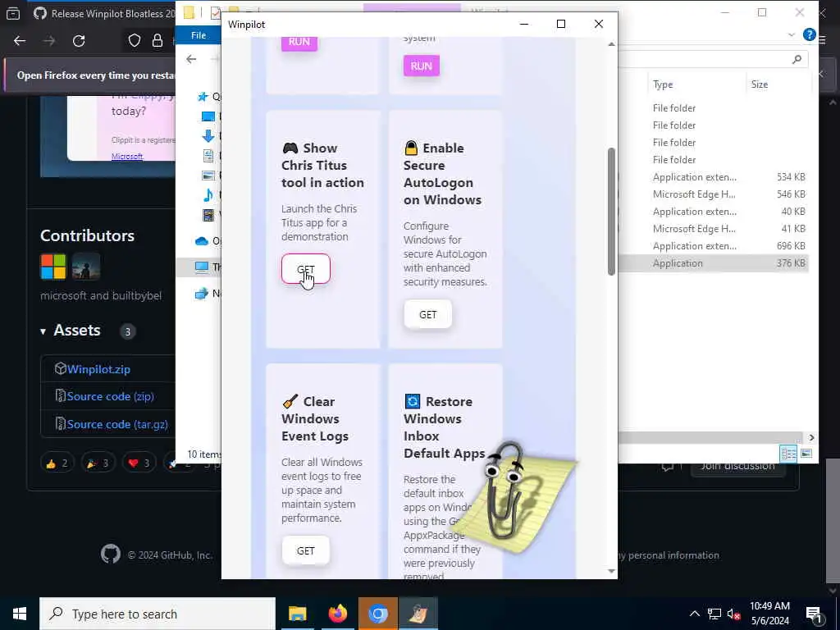The image size is (840, 630).
Task: Show hidden system tray icons
Action: pyautogui.click(x=694, y=614)
